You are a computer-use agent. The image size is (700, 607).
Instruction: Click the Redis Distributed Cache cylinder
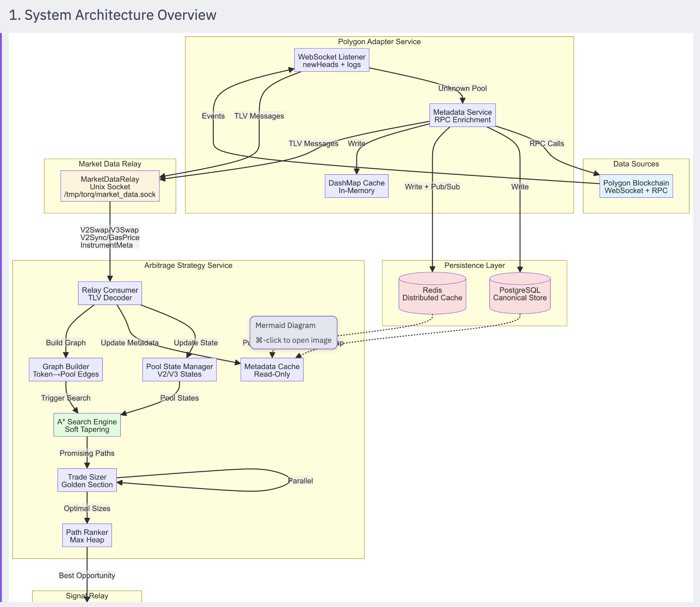coord(432,294)
